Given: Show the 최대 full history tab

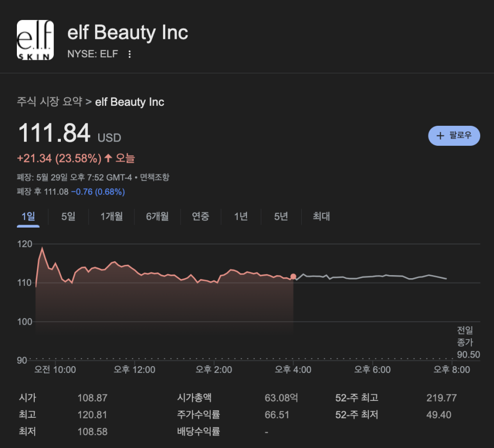Looking at the screenshot, I should 321,216.
